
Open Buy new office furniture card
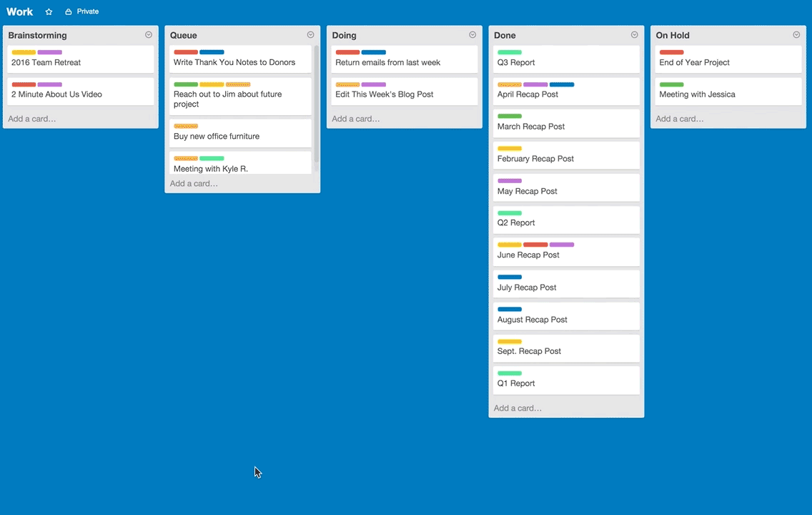click(x=217, y=137)
